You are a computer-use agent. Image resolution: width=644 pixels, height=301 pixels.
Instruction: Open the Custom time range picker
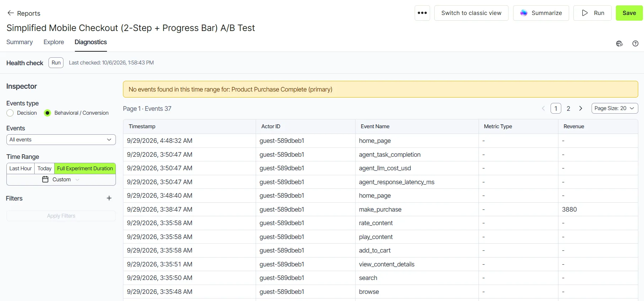pyautogui.click(x=61, y=180)
